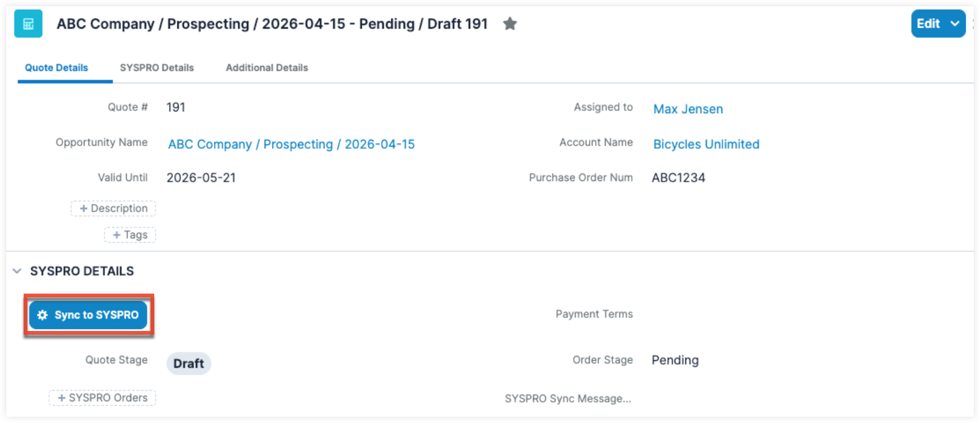Image resolution: width=980 pixels, height=423 pixels.
Task: Switch to the SYSPRO Details tab
Action: (157, 68)
